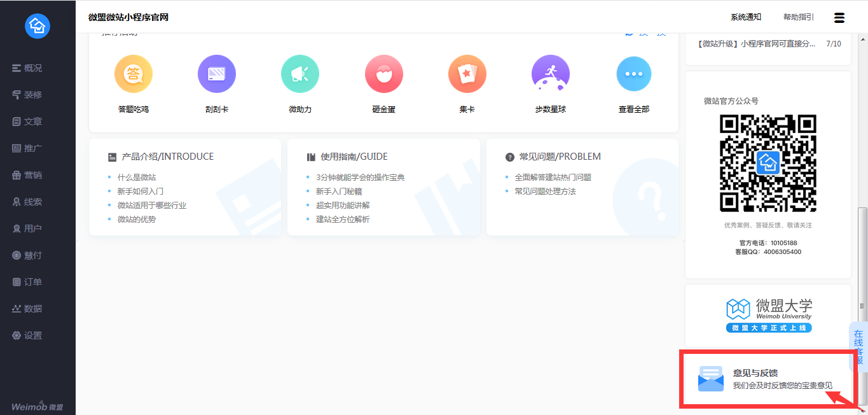Open the 答题吃鸡 quiz game icon

[134, 74]
